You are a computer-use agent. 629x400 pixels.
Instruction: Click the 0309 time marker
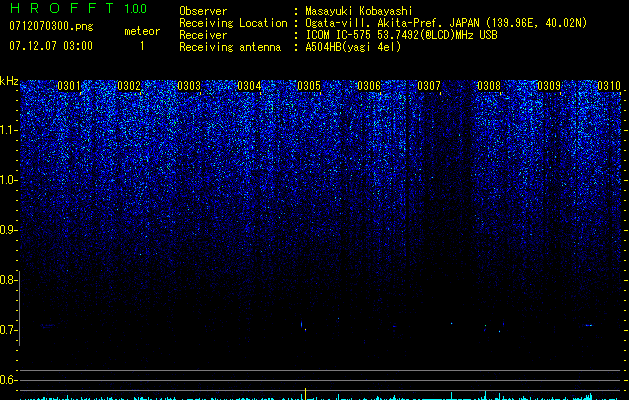pos(549,86)
